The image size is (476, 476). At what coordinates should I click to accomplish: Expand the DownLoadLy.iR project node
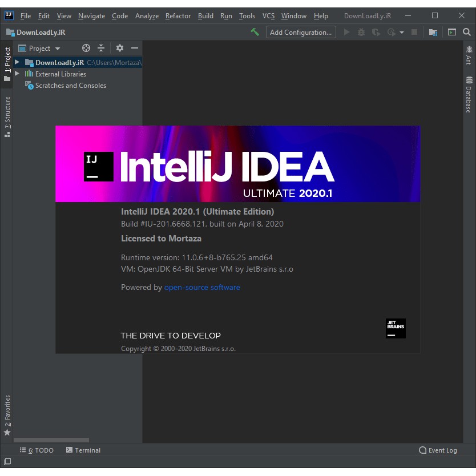click(17, 62)
